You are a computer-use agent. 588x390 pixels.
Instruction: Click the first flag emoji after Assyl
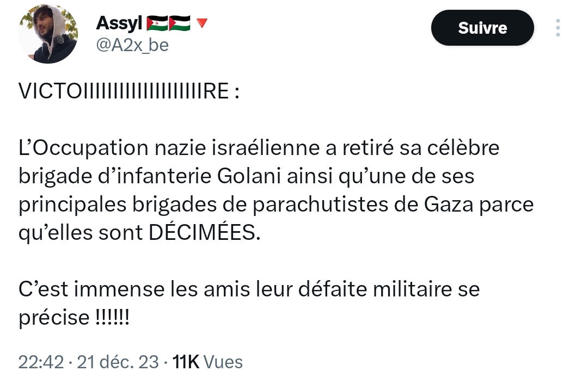(x=157, y=23)
